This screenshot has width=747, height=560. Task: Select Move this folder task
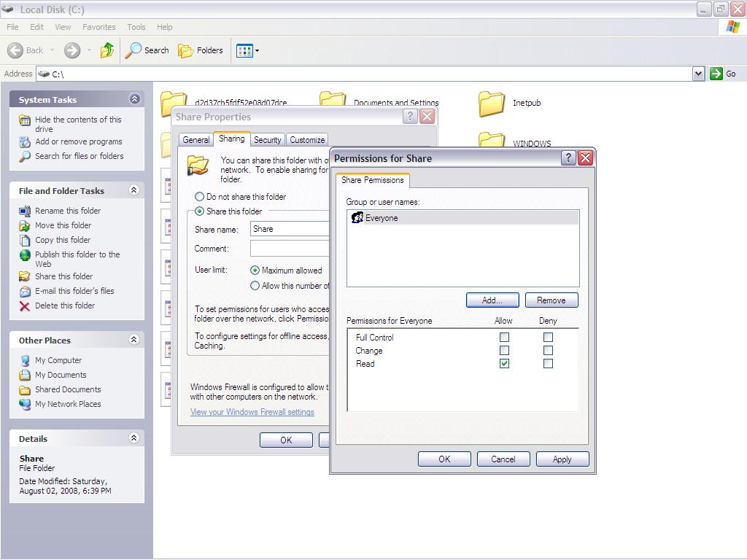click(63, 225)
